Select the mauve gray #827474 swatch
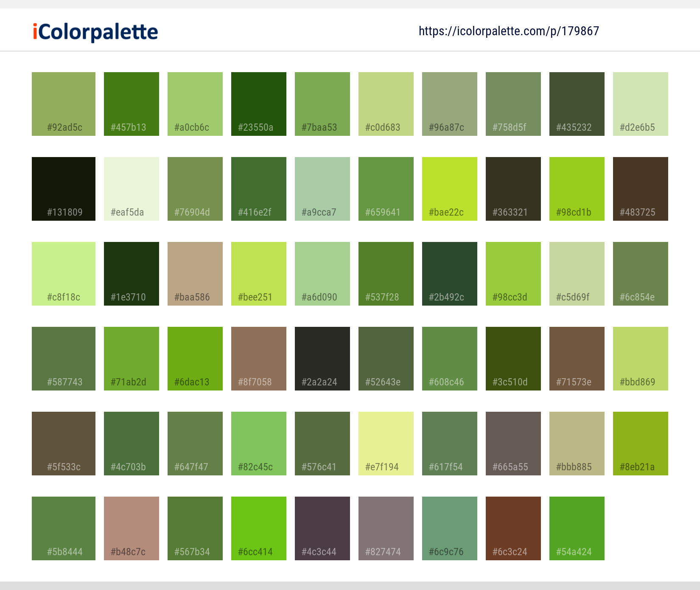This screenshot has width=700, height=590. pos(386,528)
